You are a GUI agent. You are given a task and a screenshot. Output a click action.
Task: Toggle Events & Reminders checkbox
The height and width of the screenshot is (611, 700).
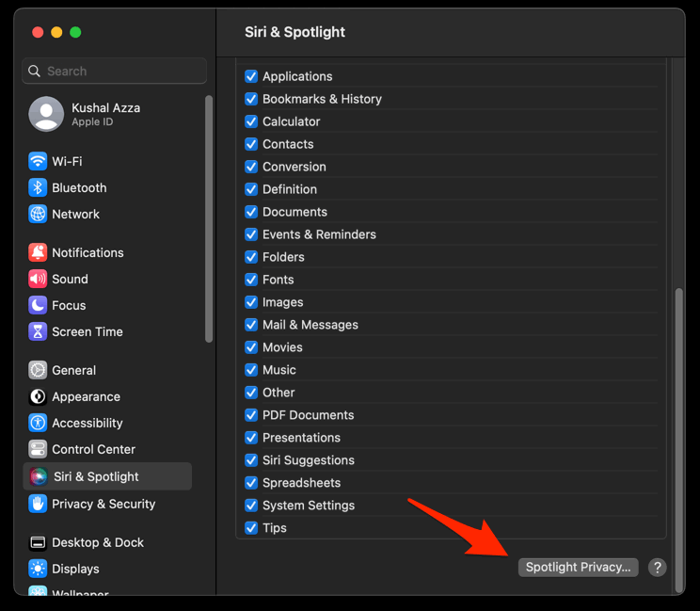tap(251, 234)
